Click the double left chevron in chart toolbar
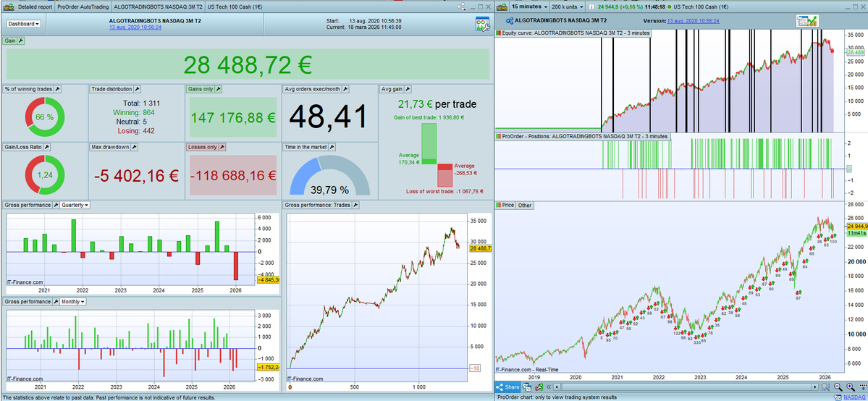This screenshot has height=401, width=868. [549, 387]
